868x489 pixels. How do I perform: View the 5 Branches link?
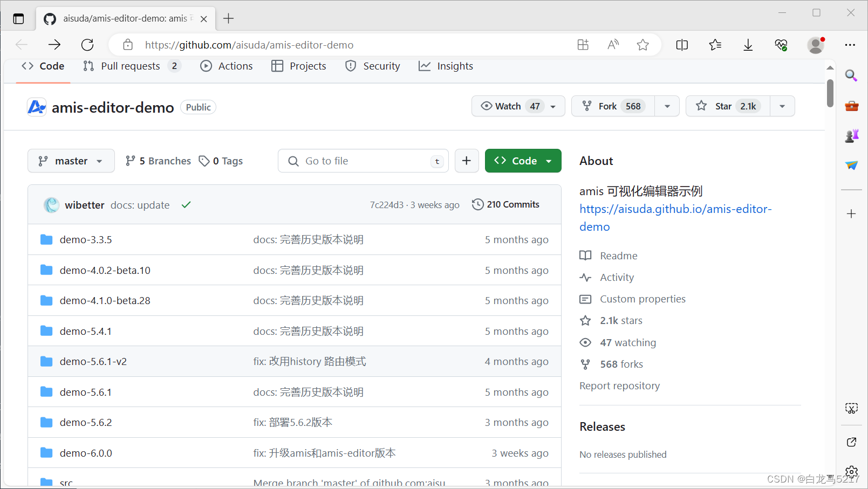coord(158,161)
